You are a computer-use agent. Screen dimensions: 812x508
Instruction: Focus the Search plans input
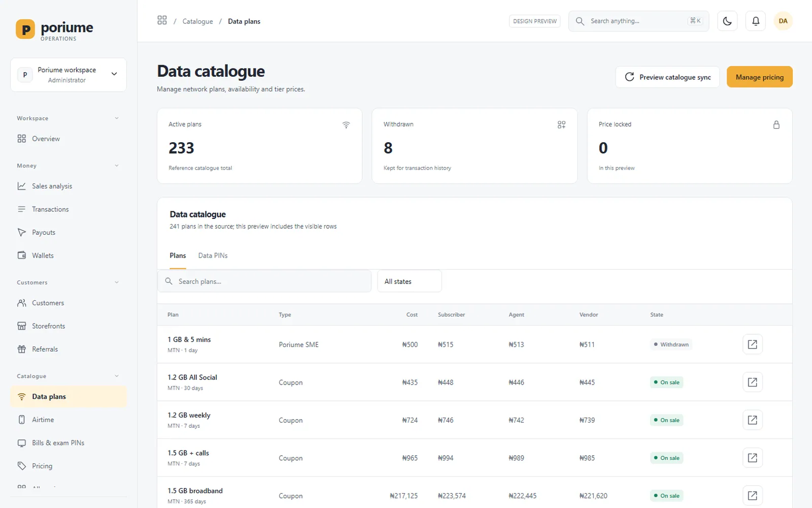pyautogui.click(x=264, y=281)
